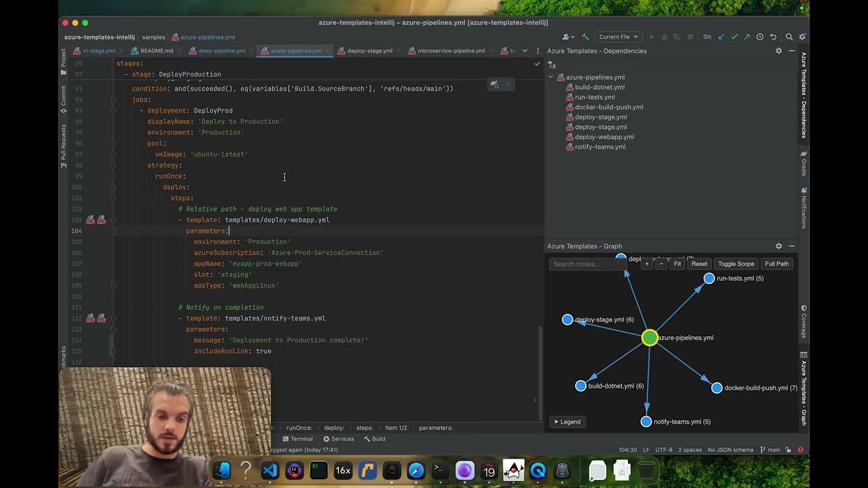Click the Fit graph button
The image size is (868, 488).
677,264
